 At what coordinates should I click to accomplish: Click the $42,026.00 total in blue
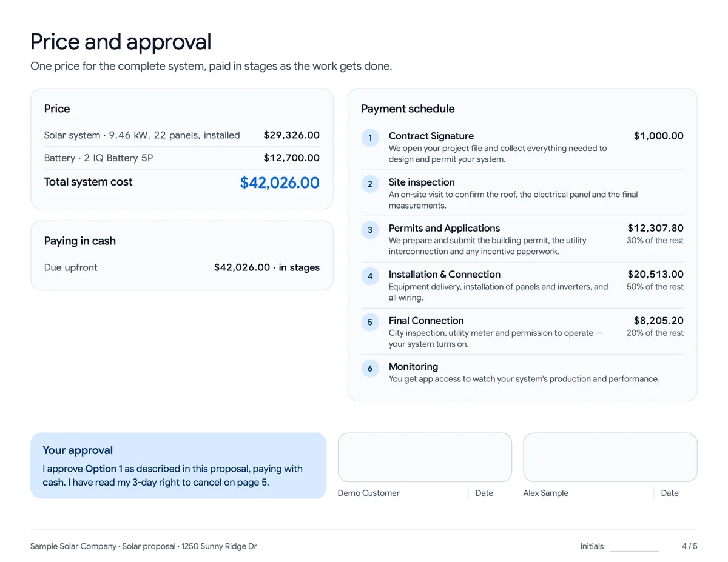click(280, 182)
